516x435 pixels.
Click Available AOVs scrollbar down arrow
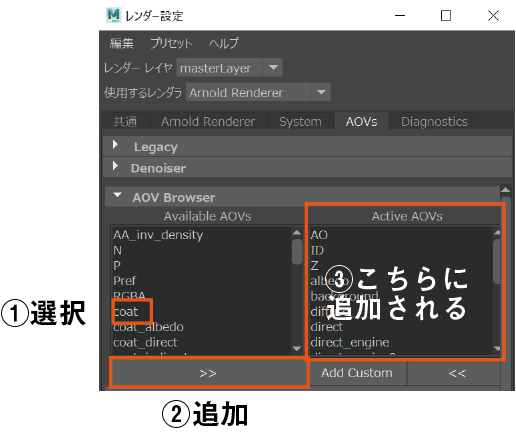click(296, 349)
